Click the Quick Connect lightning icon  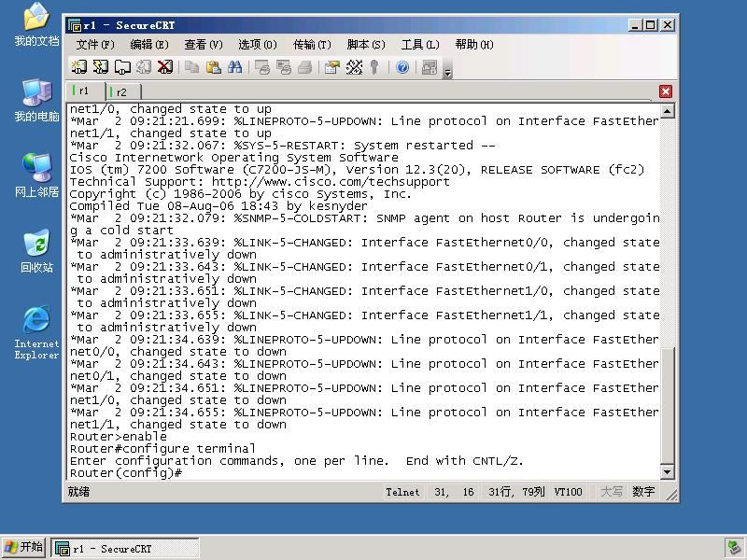101,67
